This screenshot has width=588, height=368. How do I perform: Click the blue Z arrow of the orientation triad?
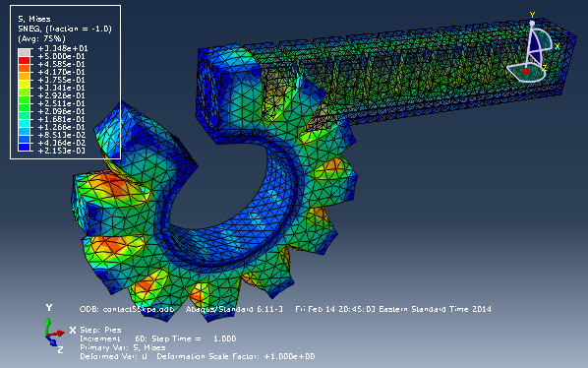[52, 340]
